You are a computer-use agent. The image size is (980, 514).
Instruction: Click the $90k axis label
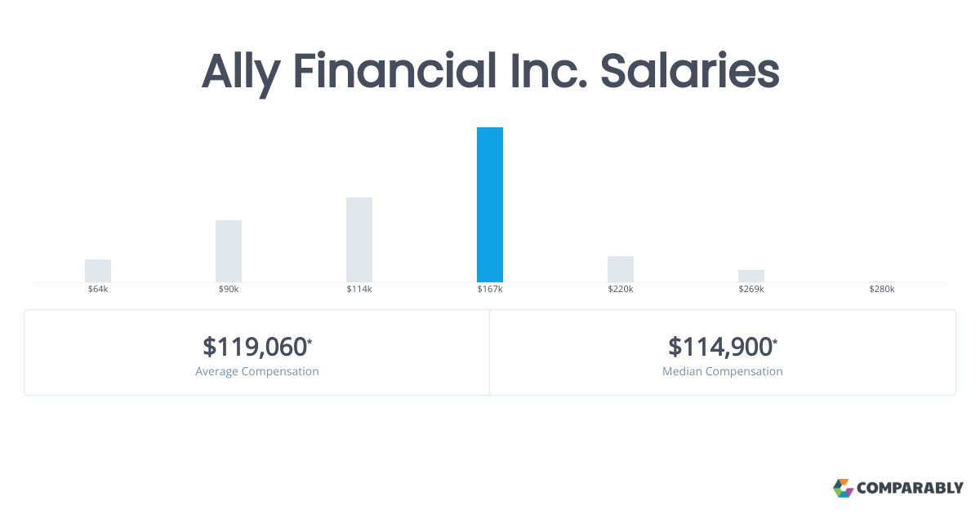tap(229, 290)
